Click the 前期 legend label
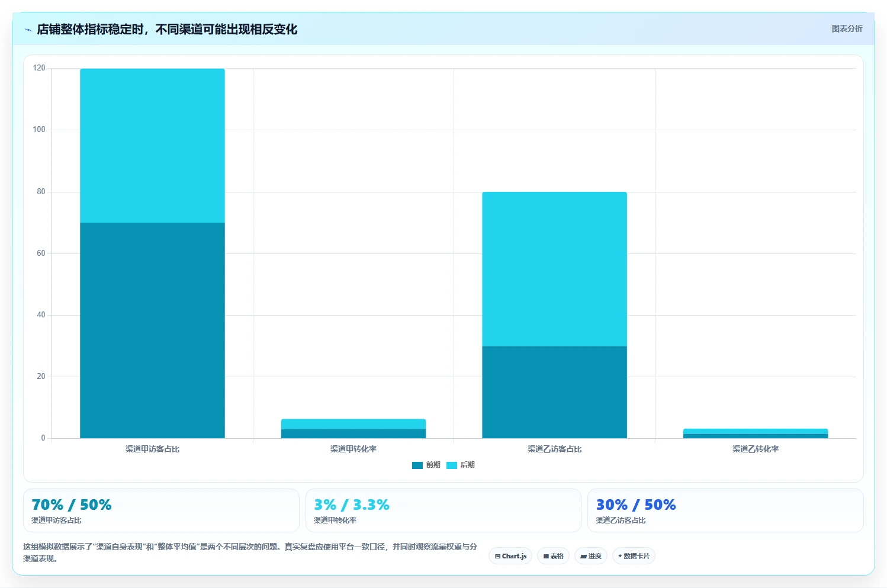This screenshot has width=887, height=588. pos(433,465)
